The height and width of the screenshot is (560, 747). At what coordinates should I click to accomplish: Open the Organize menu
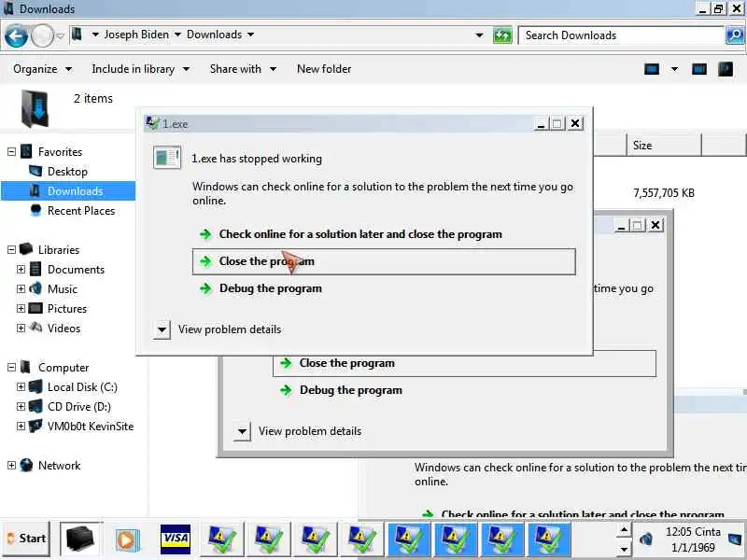(x=42, y=69)
